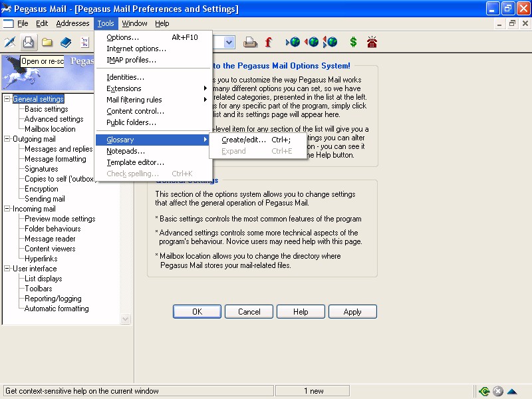Click the document system menu icon beside File
532x399 pixels.
click(8, 23)
